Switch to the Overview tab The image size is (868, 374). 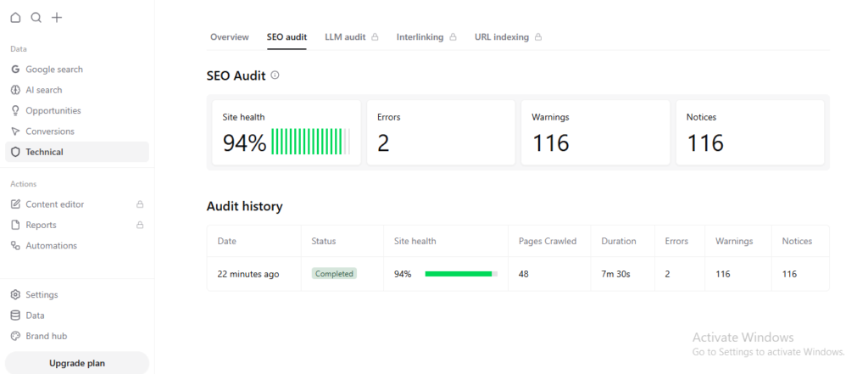pos(229,37)
